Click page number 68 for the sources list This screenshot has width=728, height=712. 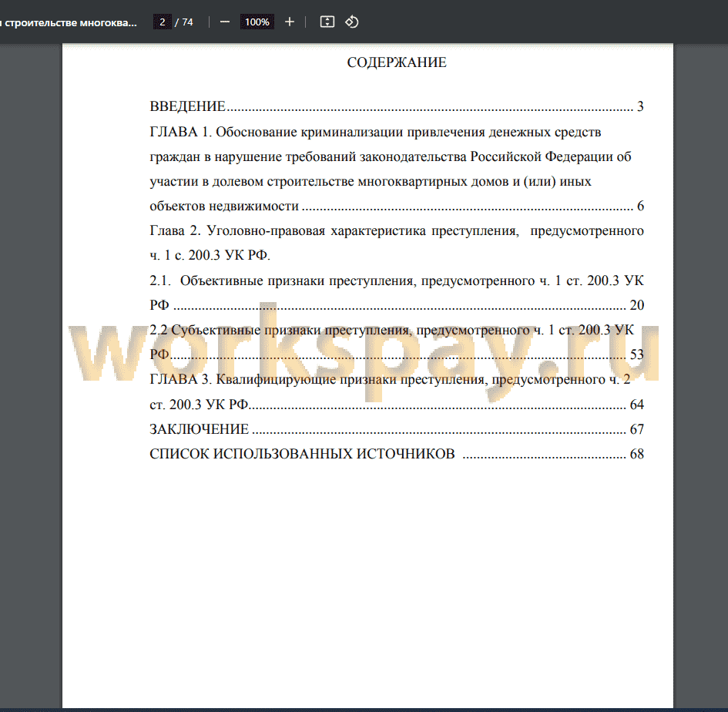pos(637,453)
